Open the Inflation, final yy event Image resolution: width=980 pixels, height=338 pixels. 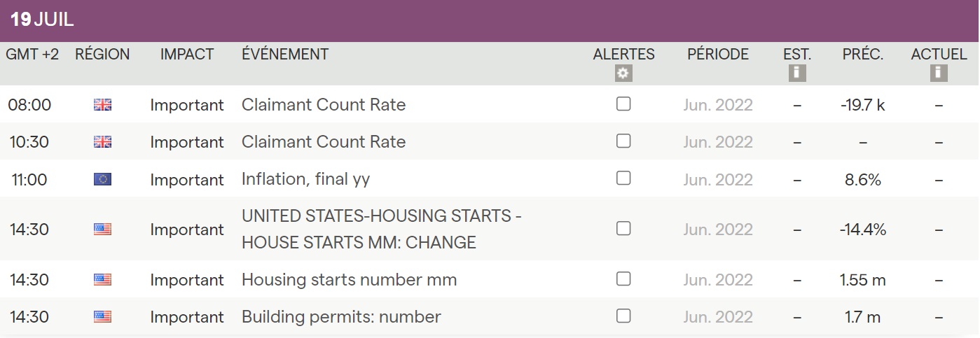click(x=305, y=180)
